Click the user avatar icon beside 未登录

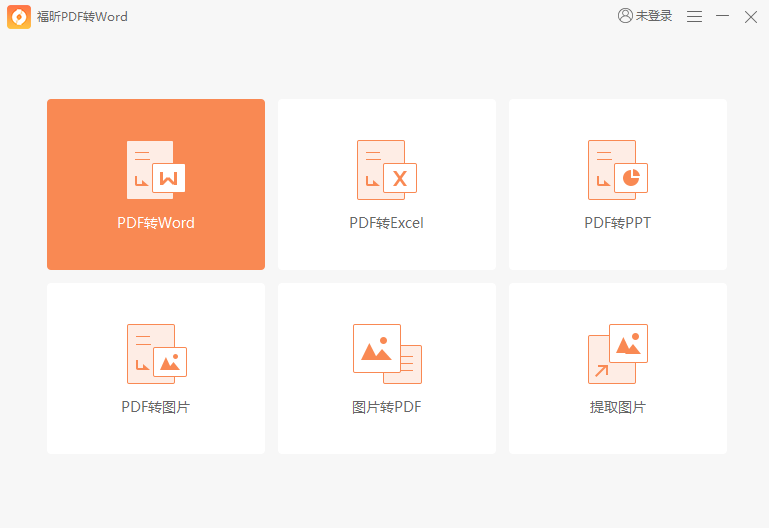tap(625, 16)
